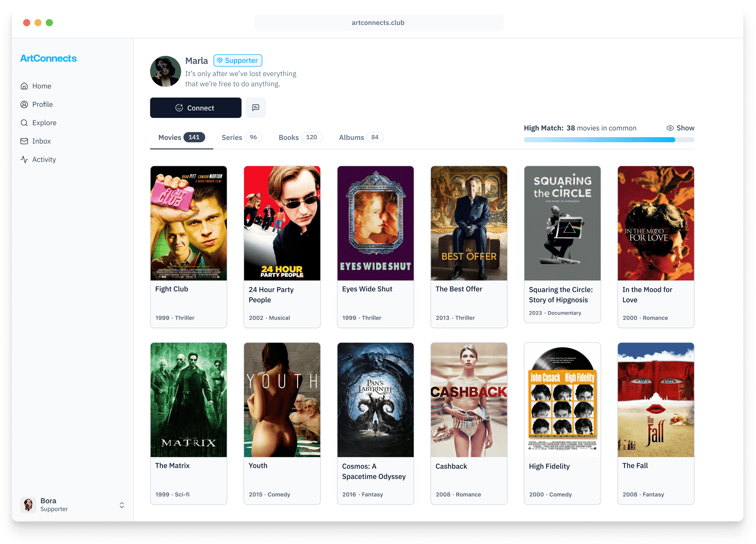The height and width of the screenshot is (544, 756).
Task: Click the ArtConnects logo
Action: point(48,58)
